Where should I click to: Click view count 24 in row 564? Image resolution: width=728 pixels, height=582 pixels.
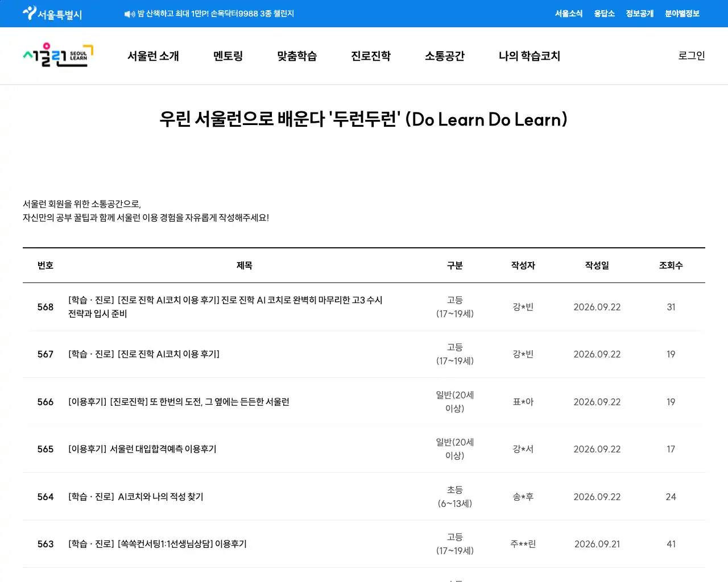671,497
